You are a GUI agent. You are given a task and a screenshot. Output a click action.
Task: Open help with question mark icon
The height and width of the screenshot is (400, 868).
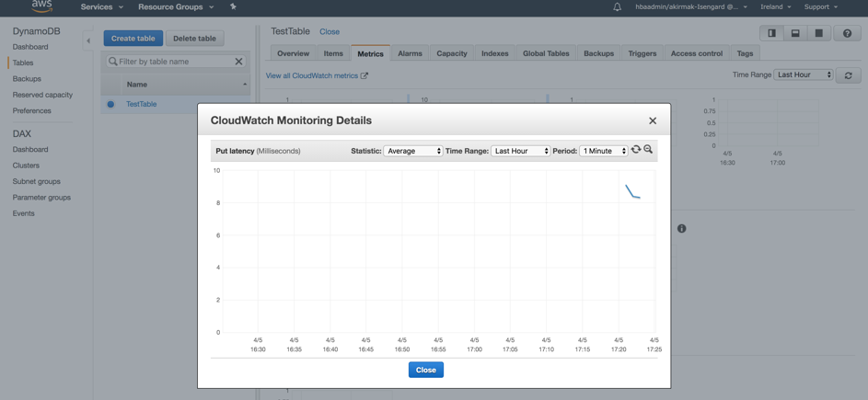(847, 34)
